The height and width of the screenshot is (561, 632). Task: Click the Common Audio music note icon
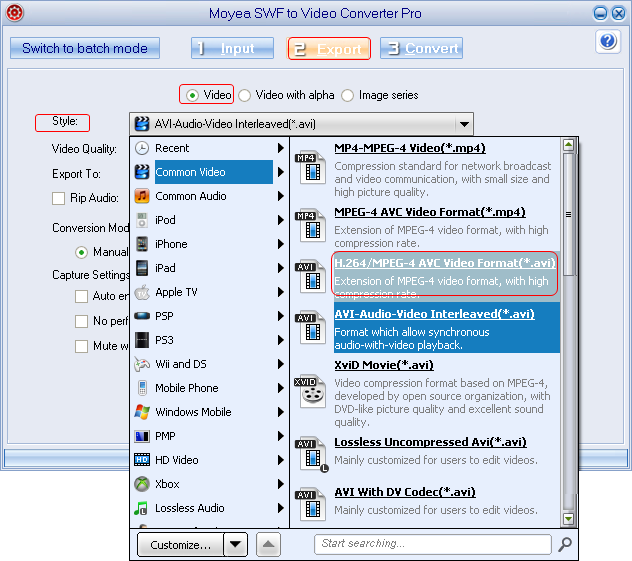coord(142,196)
